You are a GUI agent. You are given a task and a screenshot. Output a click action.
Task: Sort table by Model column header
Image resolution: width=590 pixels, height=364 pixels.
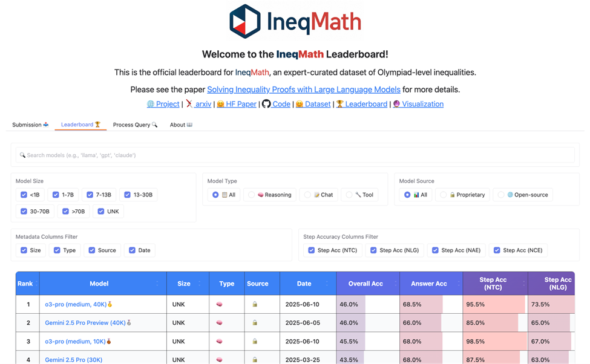103,284
